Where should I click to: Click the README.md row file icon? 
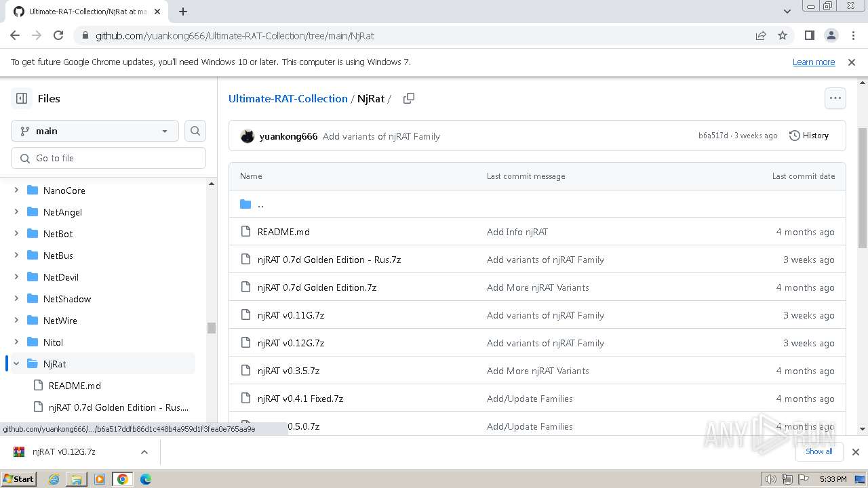(245, 232)
